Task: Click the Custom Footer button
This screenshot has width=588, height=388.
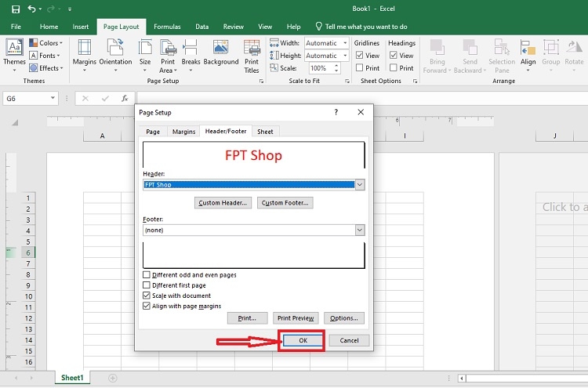Action: (285, 203)
